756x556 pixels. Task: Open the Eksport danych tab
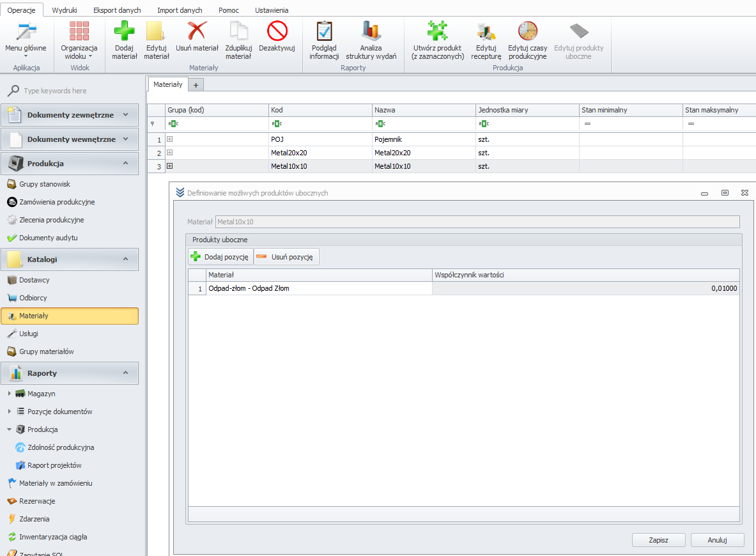pos(117,10)
